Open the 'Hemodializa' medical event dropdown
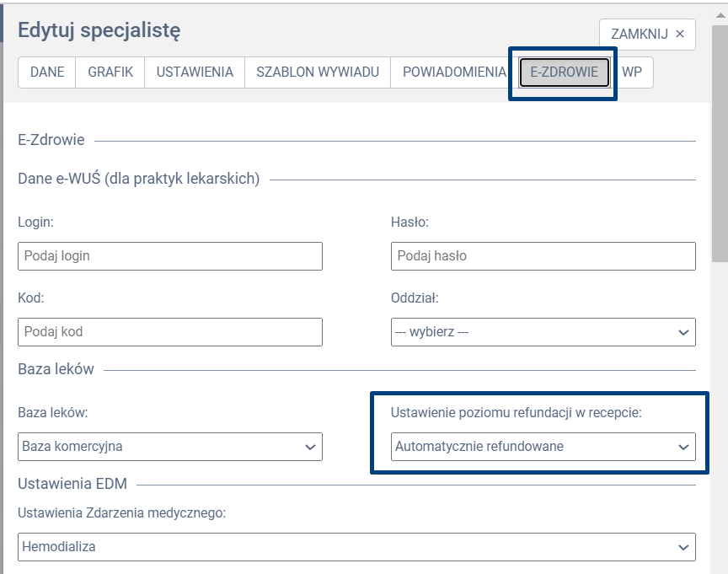The height and width of the screenshot is (574, 728). coord(356,547)
